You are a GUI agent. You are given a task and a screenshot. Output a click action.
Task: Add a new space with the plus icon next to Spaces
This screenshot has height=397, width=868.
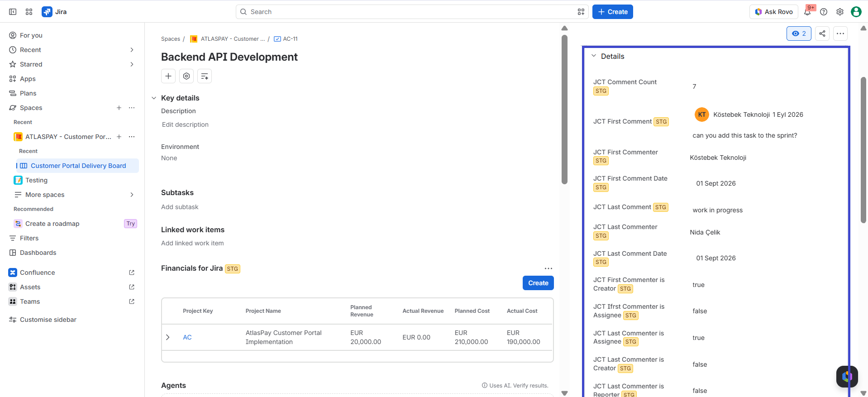pos(119,108)
